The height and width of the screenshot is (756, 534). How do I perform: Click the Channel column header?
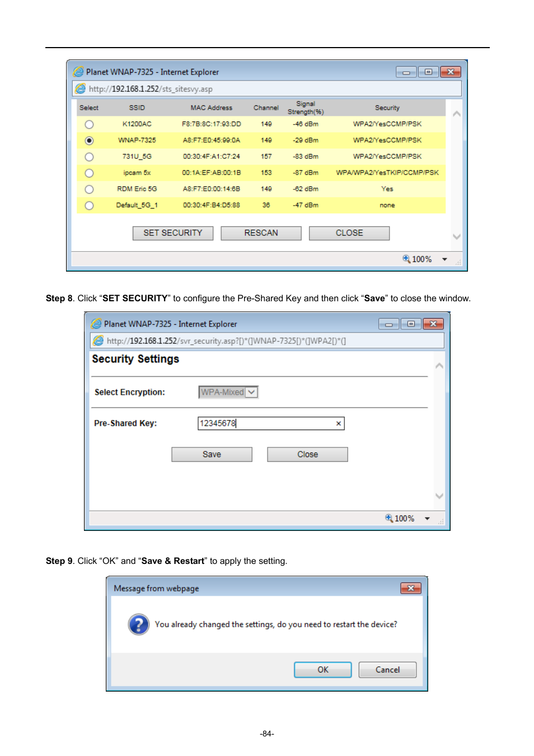coord(266,108)
